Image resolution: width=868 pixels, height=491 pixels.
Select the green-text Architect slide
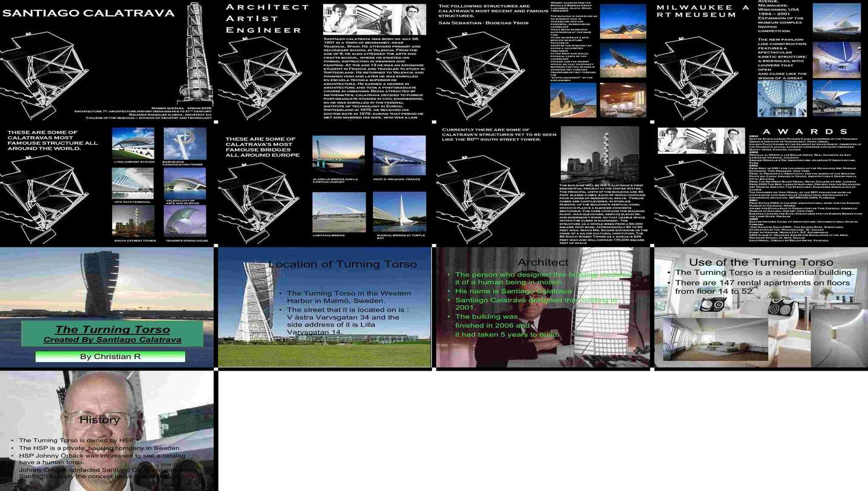543,307
